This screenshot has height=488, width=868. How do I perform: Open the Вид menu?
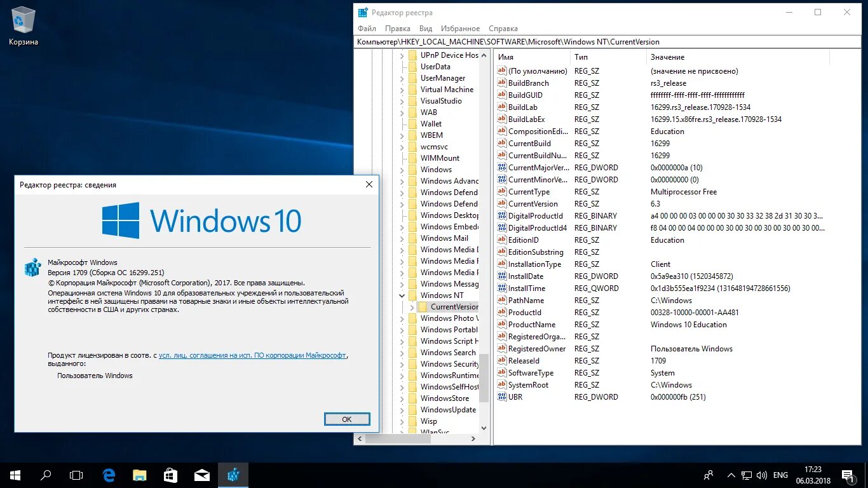coord(426,29)
